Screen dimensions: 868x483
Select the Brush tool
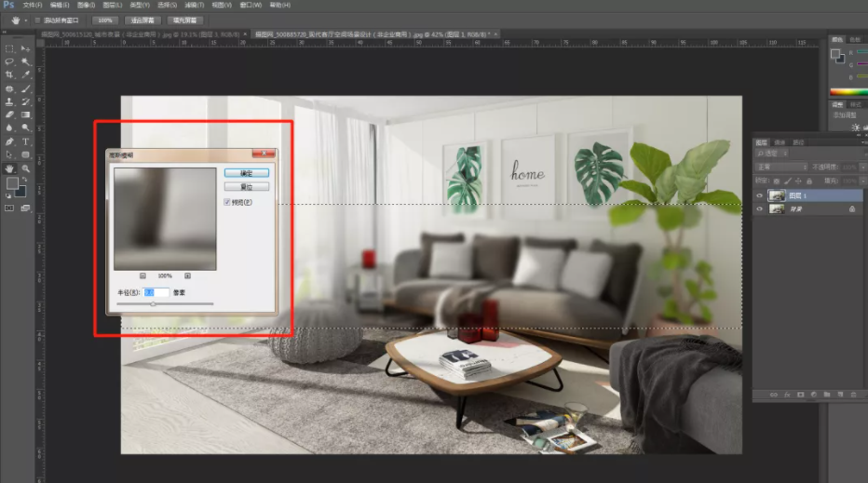click(x=25, y=88)
